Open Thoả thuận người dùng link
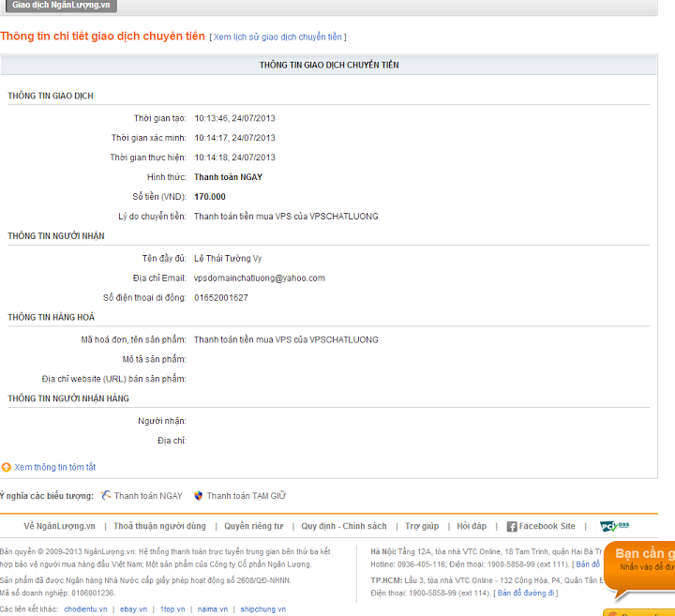 (x=159, y=526)
